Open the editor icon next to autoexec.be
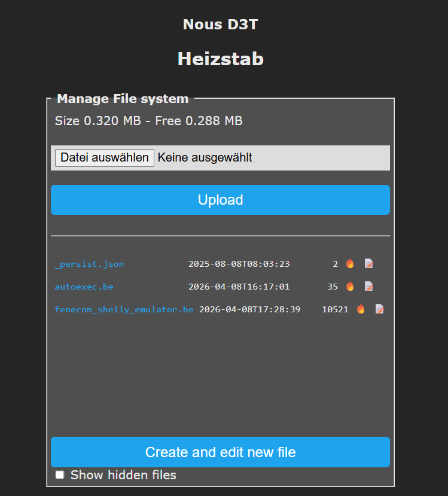 [x=369, y=287]
